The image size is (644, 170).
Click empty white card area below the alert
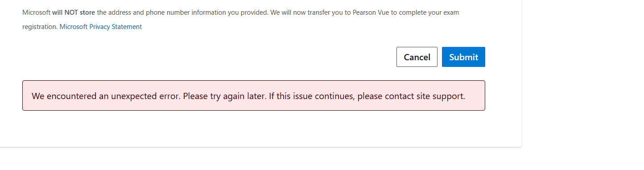(x=254, y=129)
